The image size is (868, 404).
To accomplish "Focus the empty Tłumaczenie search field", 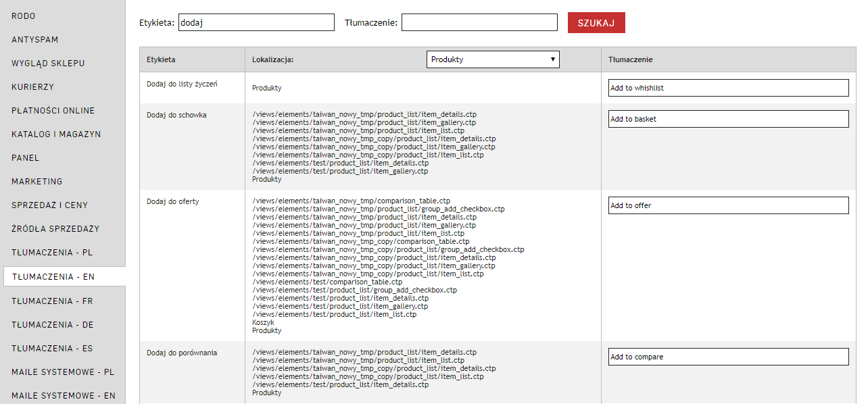I will tap(479, 22).
